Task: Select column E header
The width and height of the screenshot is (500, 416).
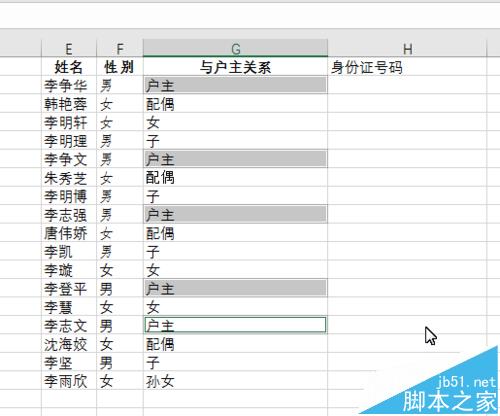Action: click(x=69, y=49)
